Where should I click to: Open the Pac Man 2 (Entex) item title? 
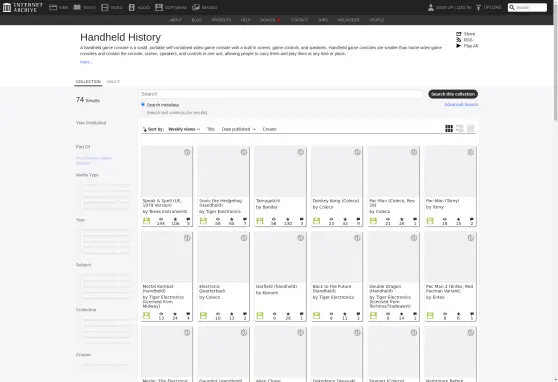449,288
